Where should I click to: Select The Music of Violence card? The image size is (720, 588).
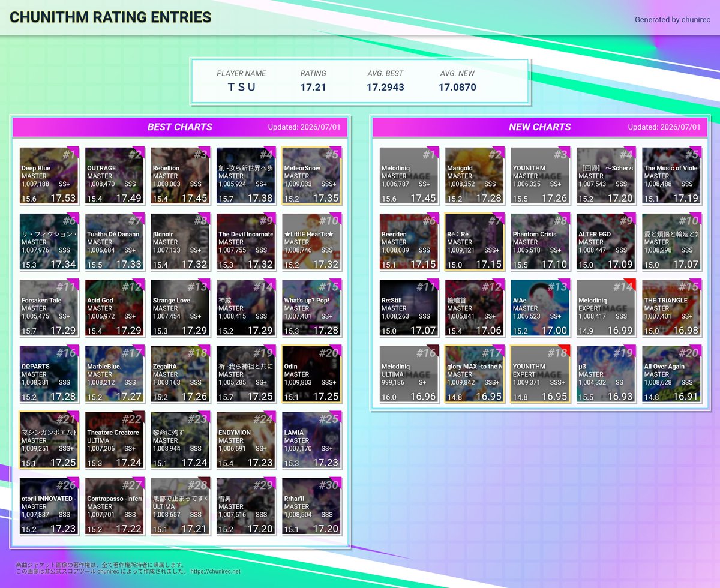pos(671,176)
